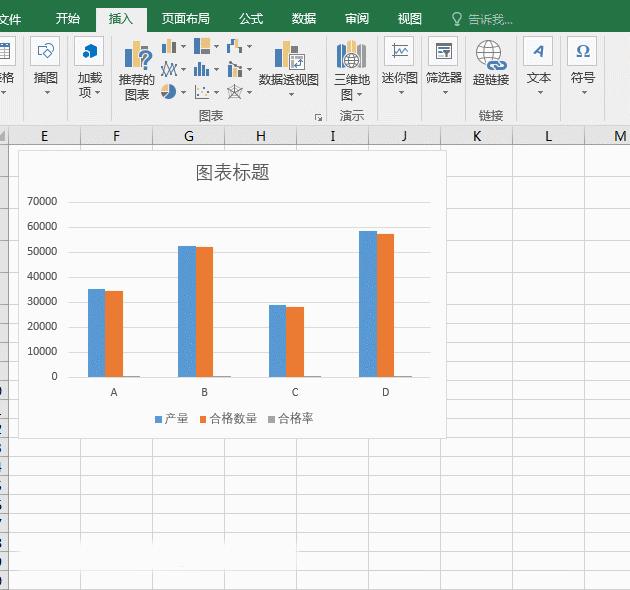
Task: Expand the Symbols (符号) dropdown arrow
Action: click(584, 93)
